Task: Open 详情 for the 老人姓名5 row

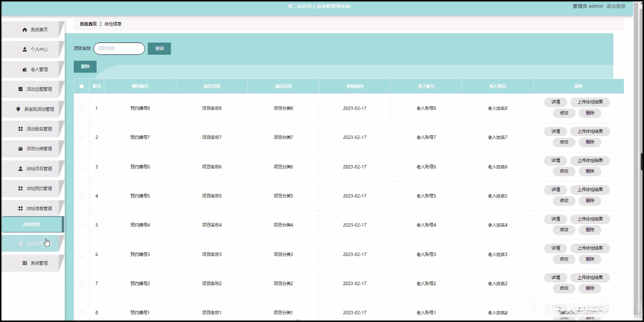Action: (555, 189)
